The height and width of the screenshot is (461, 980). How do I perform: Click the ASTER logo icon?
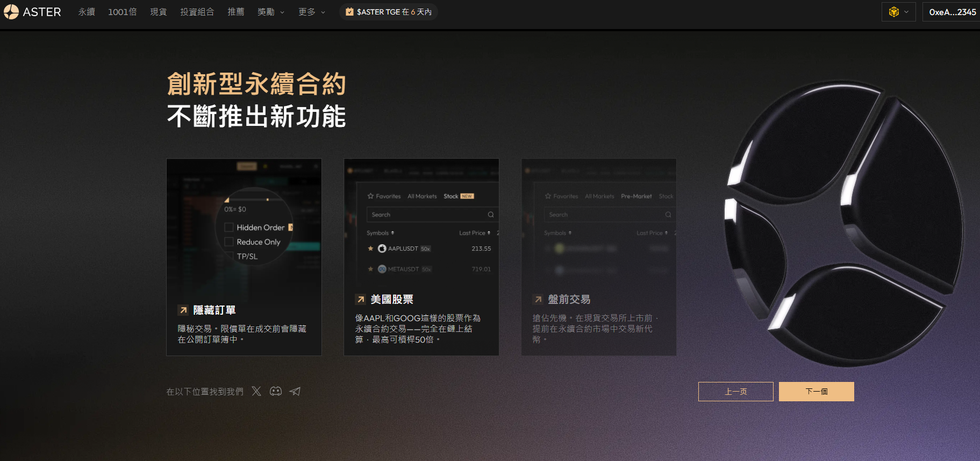pos(11,12)
